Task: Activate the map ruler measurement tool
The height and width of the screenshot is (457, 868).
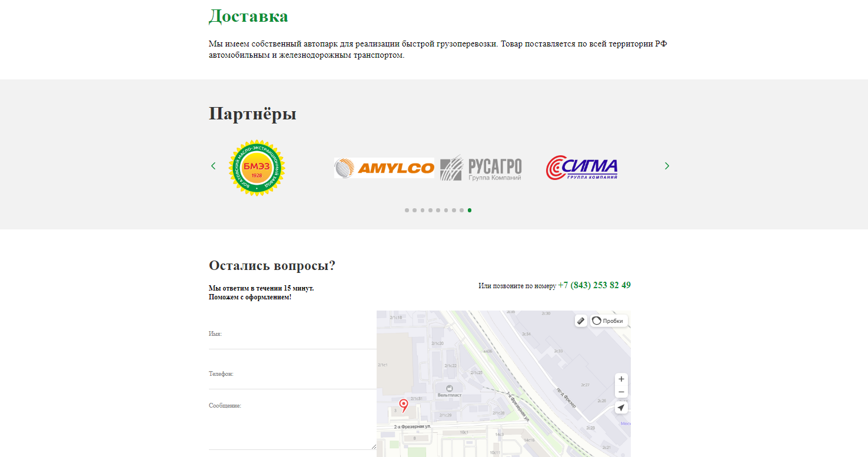Action: click(x=581, y=321)
